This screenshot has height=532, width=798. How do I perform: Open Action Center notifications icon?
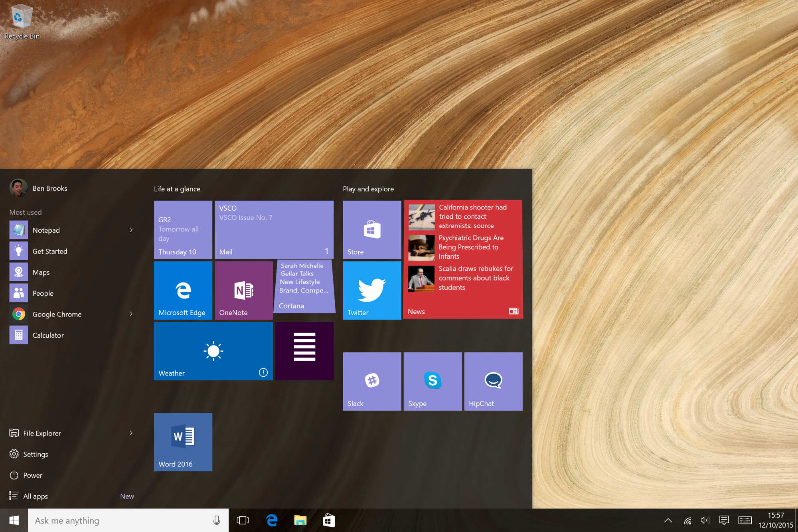coord(724,520)
